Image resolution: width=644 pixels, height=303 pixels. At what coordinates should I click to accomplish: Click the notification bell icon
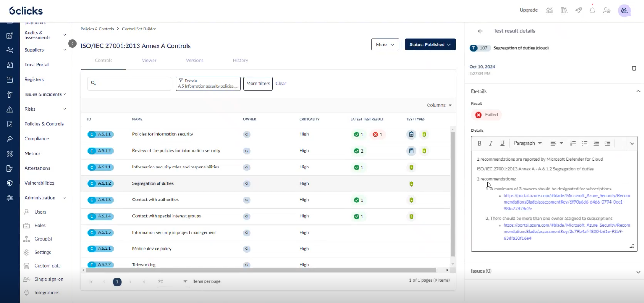click(x=592, y=11)
